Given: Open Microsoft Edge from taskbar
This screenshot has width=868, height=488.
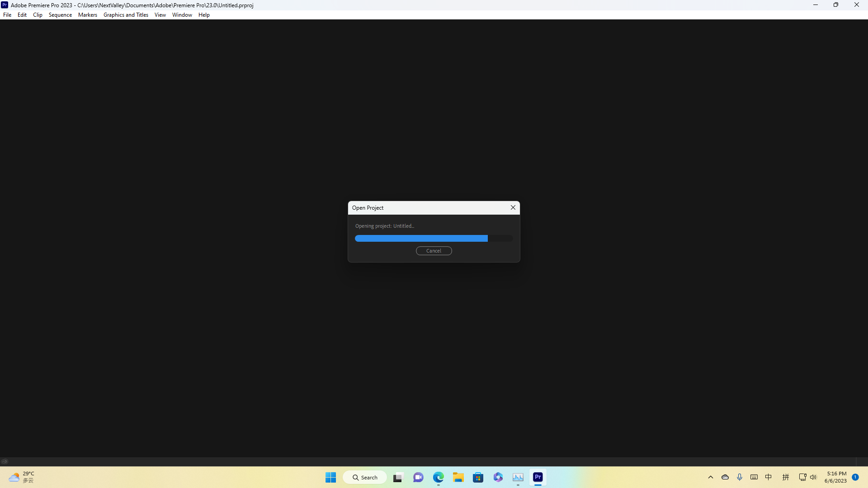Looking at the screenshot, I should coord(438,477).
